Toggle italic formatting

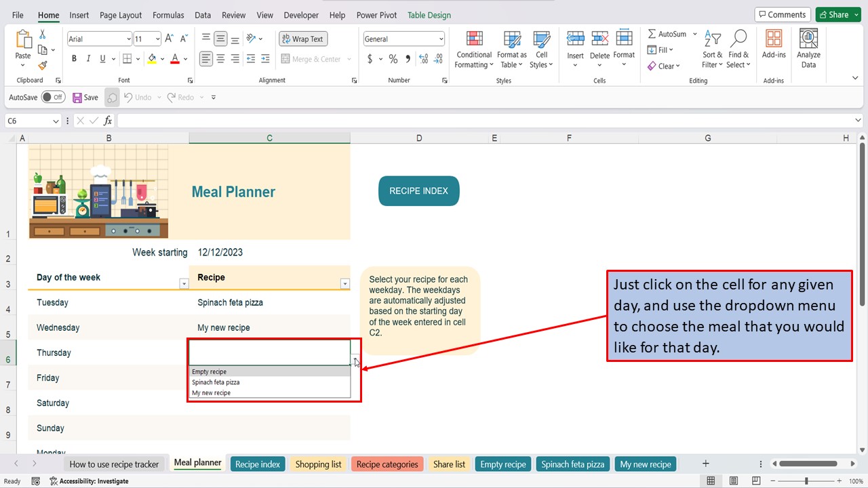[89, 58]
